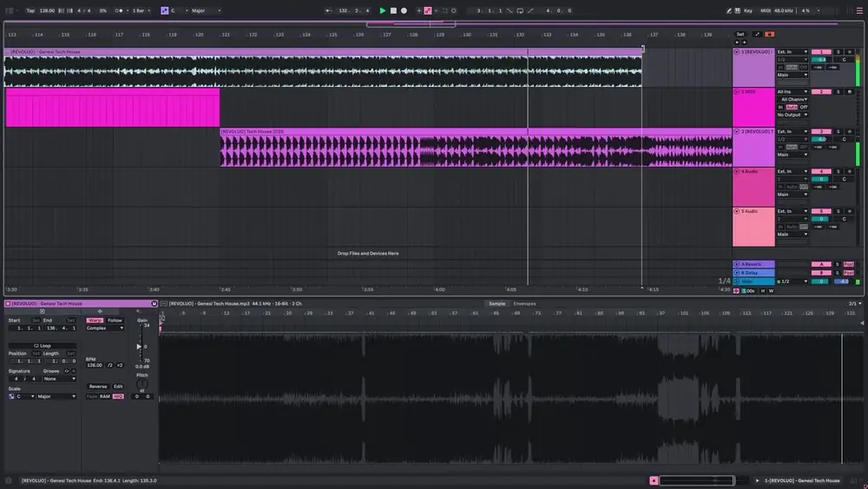
Task: Open the Major scale dropdown in control bar
Action: click(x=206, y=10)
